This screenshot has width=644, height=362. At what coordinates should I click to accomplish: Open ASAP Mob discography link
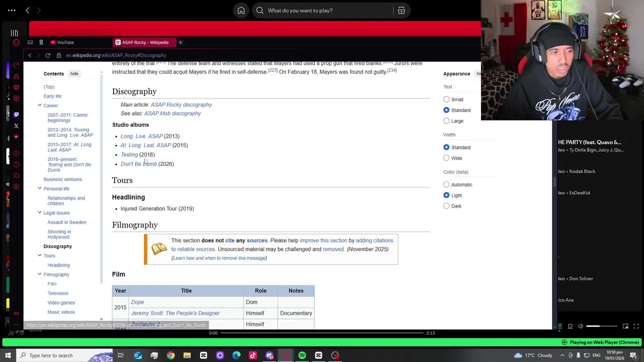point(173,114)
